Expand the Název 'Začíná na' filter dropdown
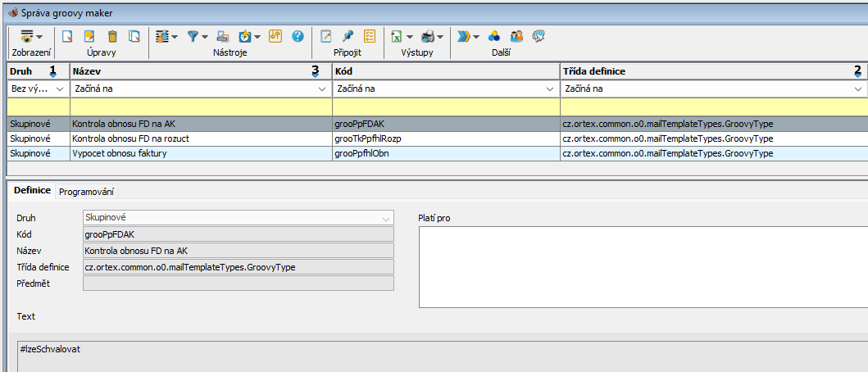The width and height of the screenshot is (868, 372). [x=321, y=88]
